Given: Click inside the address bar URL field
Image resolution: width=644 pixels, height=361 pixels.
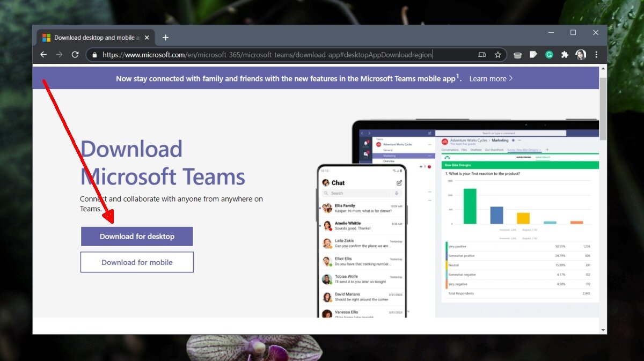Looking at the screenshot, I should pyautogui.click(x=268, y=54).
